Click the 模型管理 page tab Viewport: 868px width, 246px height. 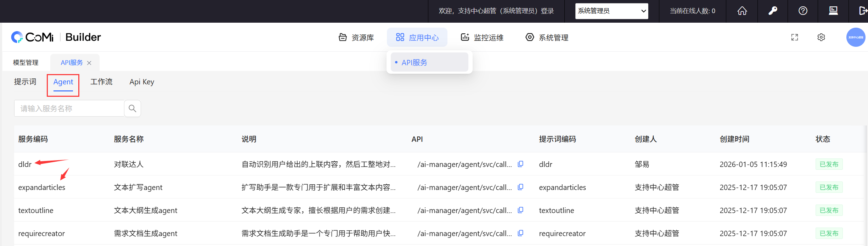(26, 63)
